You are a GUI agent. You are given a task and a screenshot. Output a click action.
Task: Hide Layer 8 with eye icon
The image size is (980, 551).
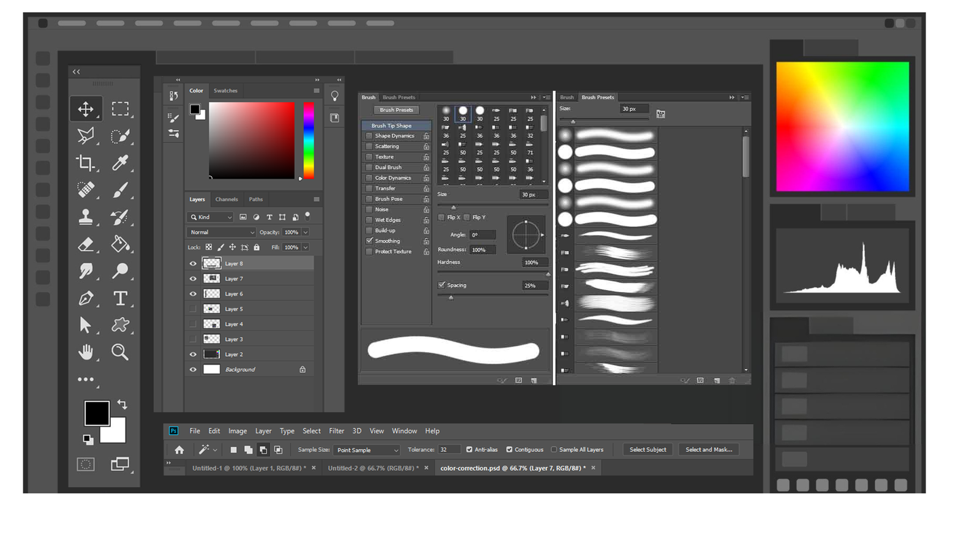tap(193, 263)
